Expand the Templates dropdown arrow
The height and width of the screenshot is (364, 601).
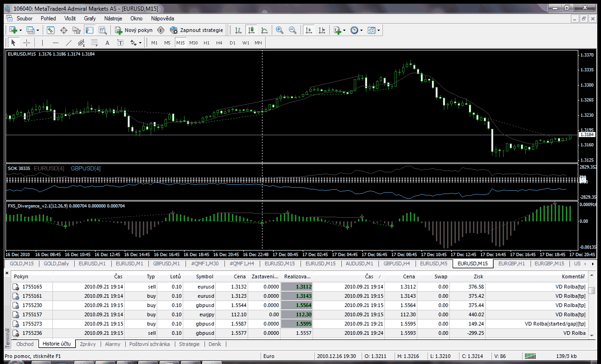(379, 30)
